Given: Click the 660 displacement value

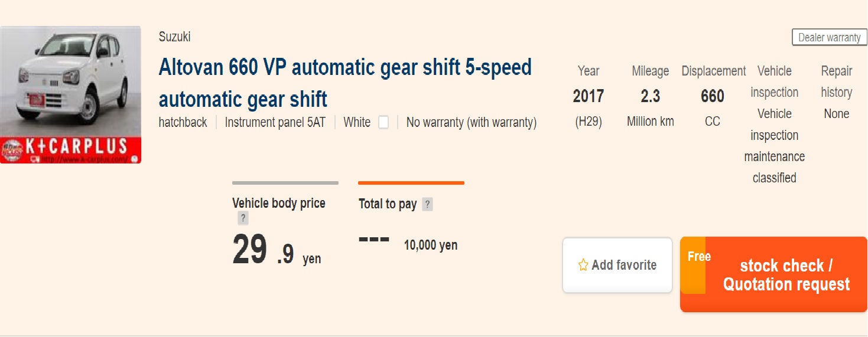Looking at the screenshot, I should click(712, 96).
